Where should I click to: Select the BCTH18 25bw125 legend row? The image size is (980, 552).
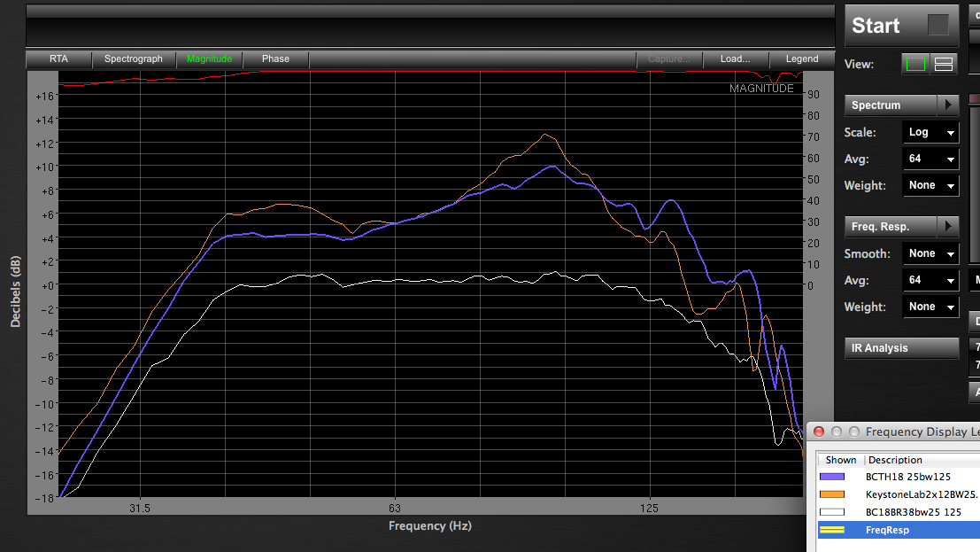coord(899,477)
